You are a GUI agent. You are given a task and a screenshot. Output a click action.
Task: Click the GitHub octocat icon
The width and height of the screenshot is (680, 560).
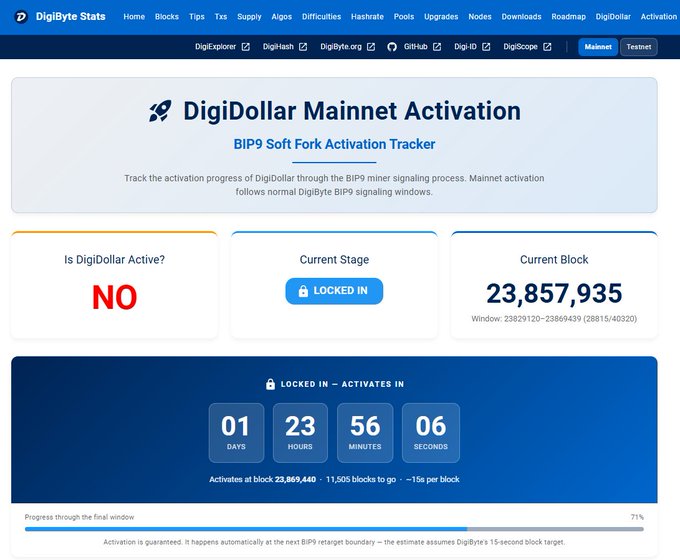click(392, 47)
